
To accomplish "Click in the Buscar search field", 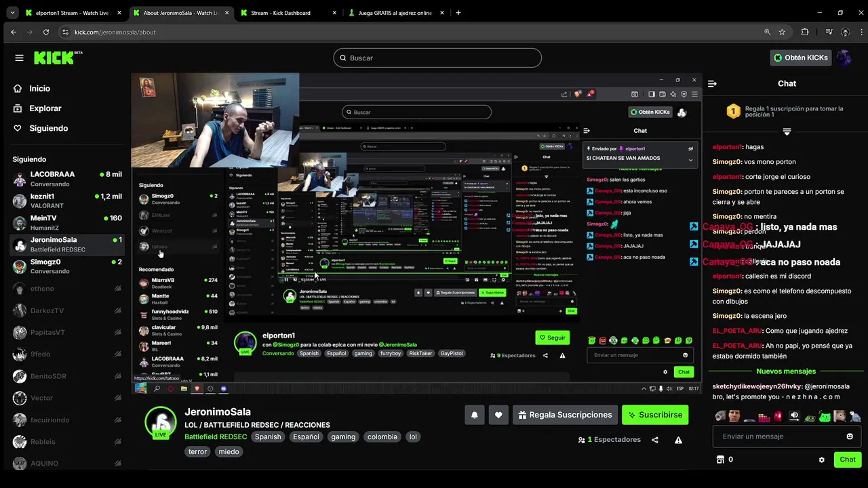I will tap(437, 58).
